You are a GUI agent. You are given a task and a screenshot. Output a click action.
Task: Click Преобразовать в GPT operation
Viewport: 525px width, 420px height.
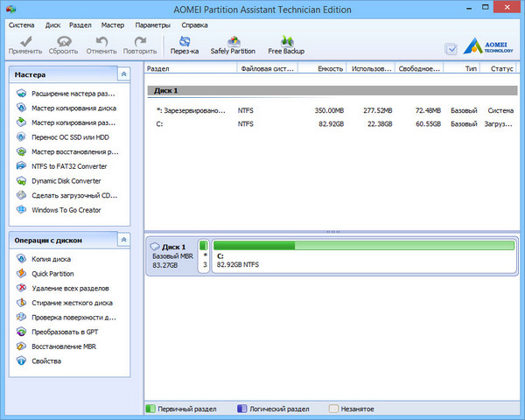[64, 332]
